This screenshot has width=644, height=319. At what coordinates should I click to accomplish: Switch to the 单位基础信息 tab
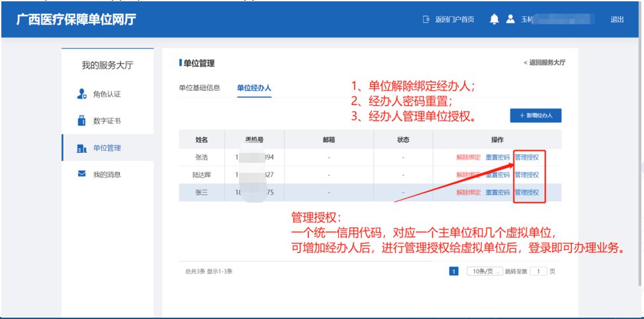coord(199,88)
